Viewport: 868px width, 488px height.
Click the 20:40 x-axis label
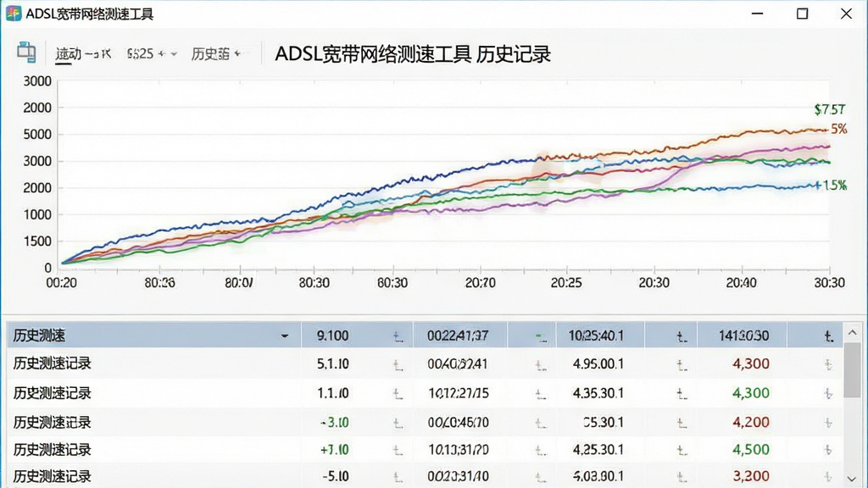741,283
